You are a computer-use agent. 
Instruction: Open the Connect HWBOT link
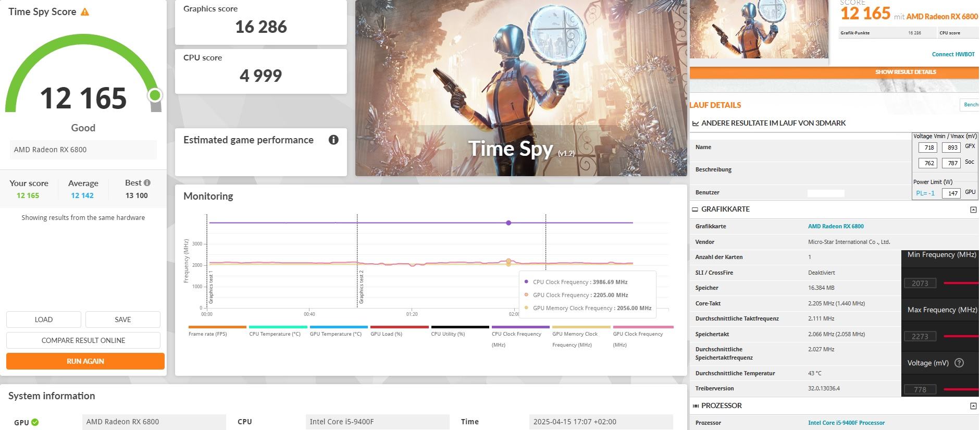[x=953, y=54]
